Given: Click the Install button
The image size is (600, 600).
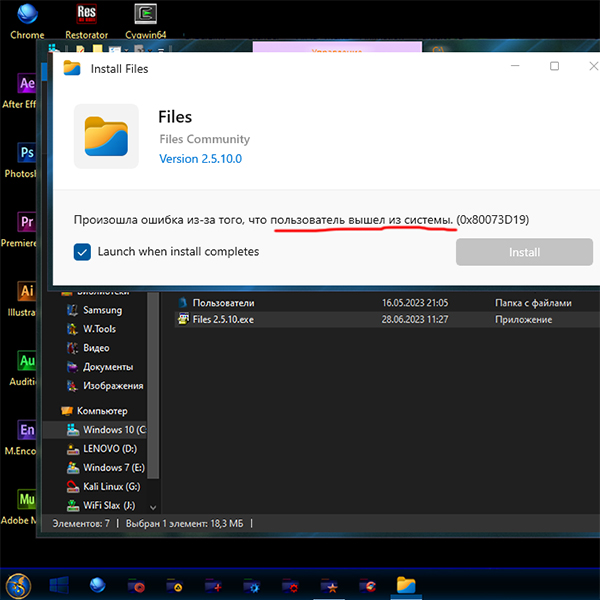Looking at the screenshot, I should tap(524, 252).
